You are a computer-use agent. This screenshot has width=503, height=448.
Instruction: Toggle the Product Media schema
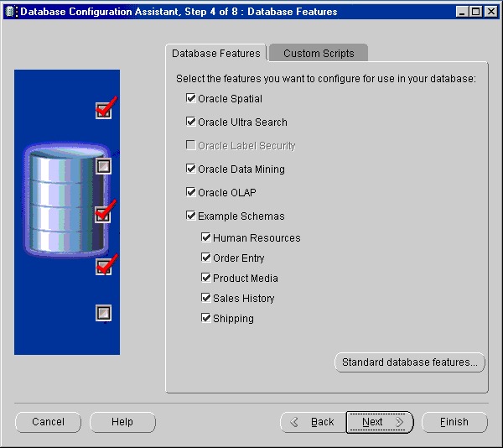click(206, 279)
